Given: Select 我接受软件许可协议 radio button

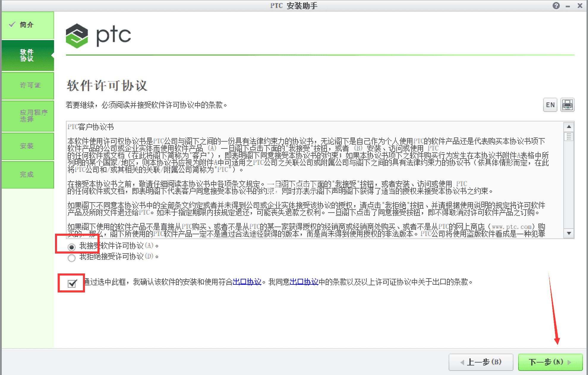Looking at the screenshot, I should click(x=70, y=245).
